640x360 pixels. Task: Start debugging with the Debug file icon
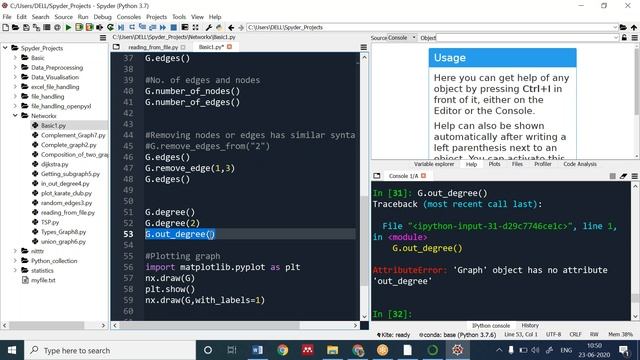[121, 27]
